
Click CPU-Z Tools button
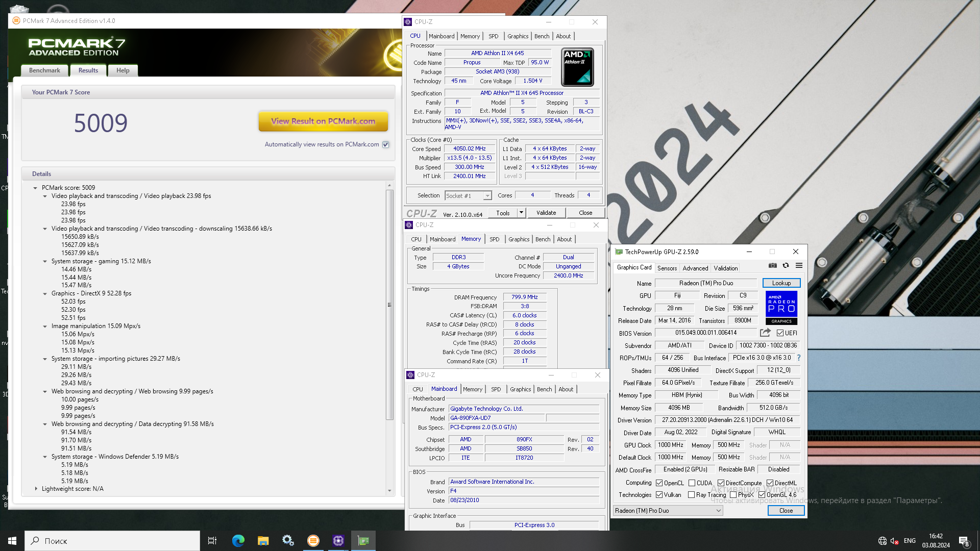click(503, 213)
